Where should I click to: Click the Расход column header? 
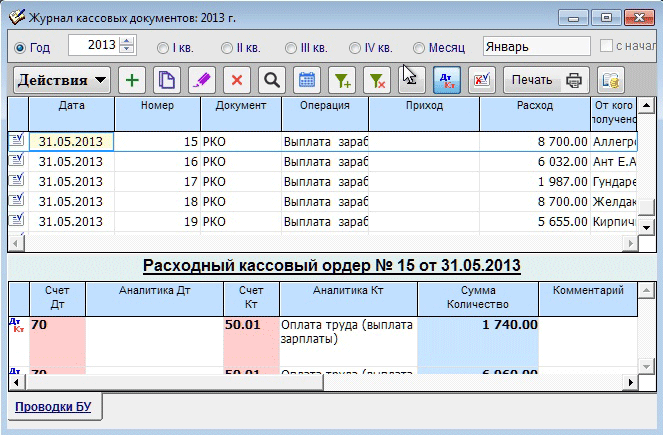click(x=535, y=113)
